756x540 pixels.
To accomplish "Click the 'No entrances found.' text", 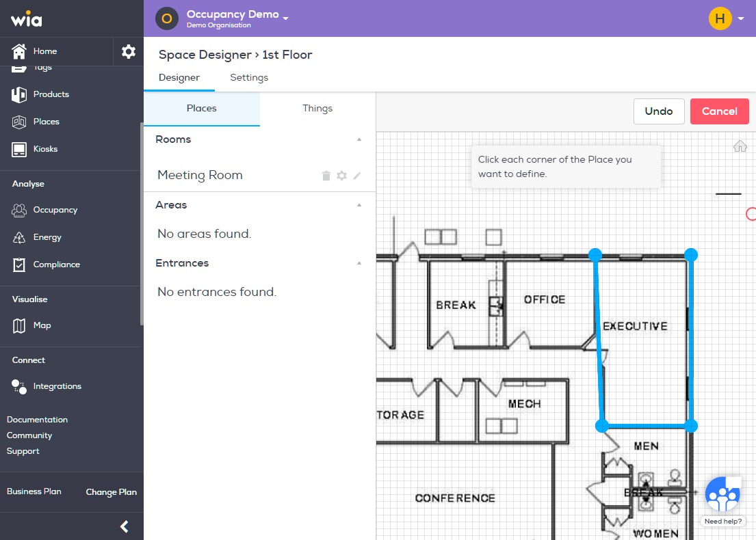I will pos(217,293).
